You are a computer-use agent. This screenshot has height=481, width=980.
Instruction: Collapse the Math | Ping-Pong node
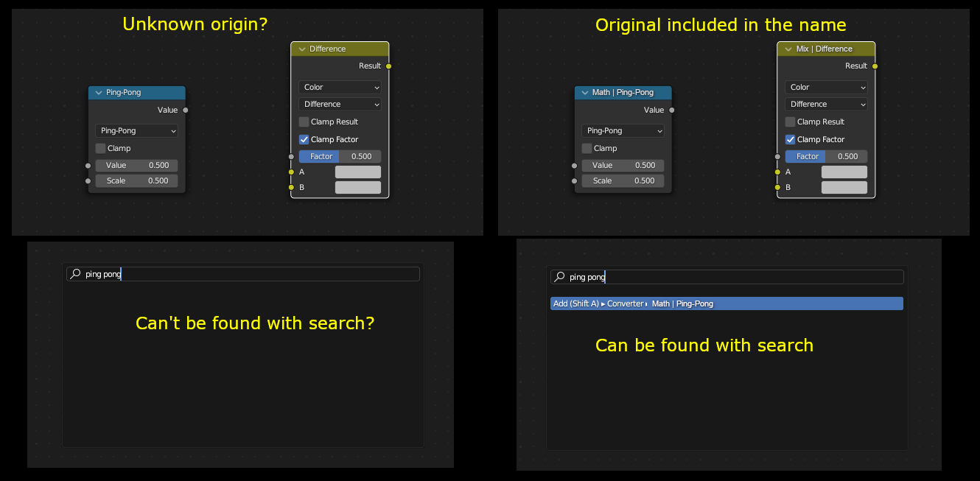click(x=585, y=93)
